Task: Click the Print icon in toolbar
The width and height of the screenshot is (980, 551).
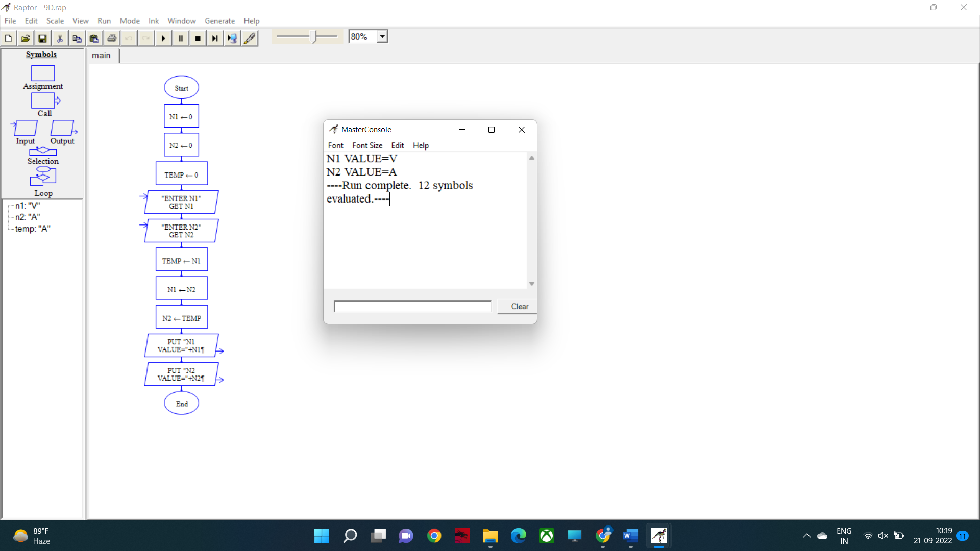Action: click(112, 38)
